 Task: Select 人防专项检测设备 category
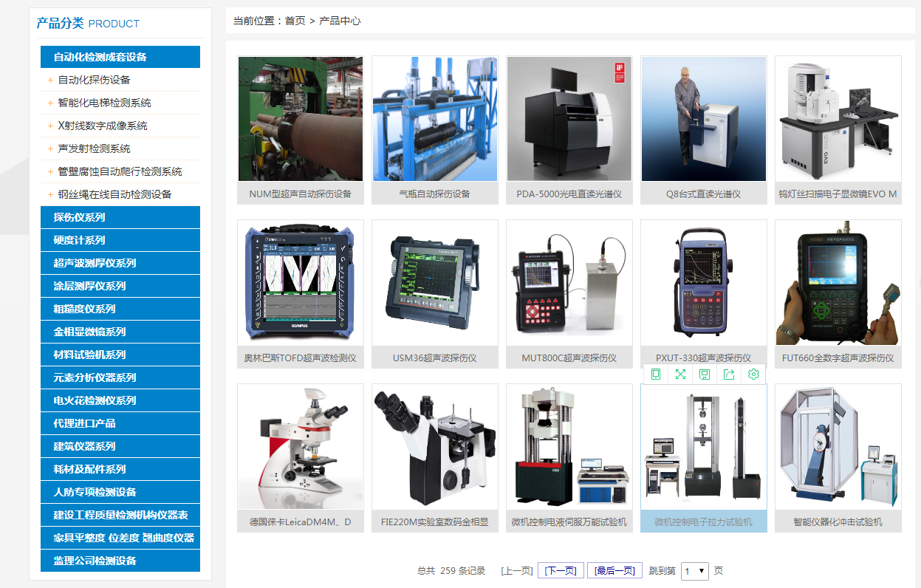[x=120, y=492]
